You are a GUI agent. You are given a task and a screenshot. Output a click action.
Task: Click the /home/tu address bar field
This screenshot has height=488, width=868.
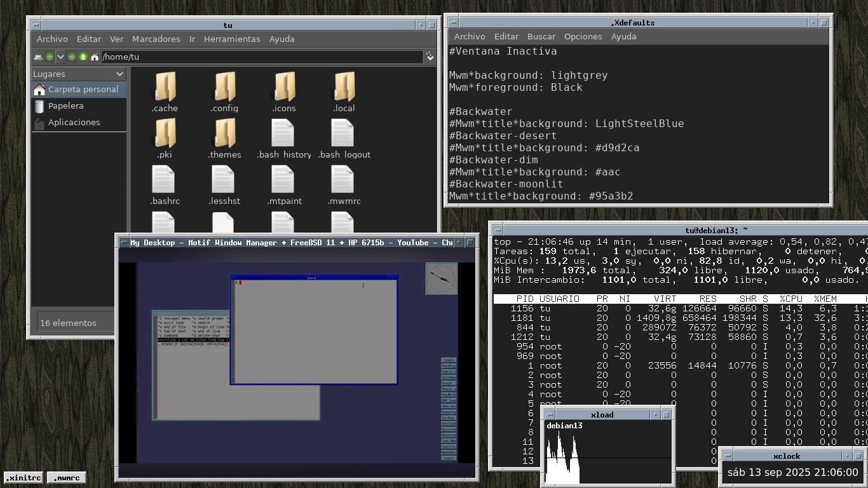(261, 57)
